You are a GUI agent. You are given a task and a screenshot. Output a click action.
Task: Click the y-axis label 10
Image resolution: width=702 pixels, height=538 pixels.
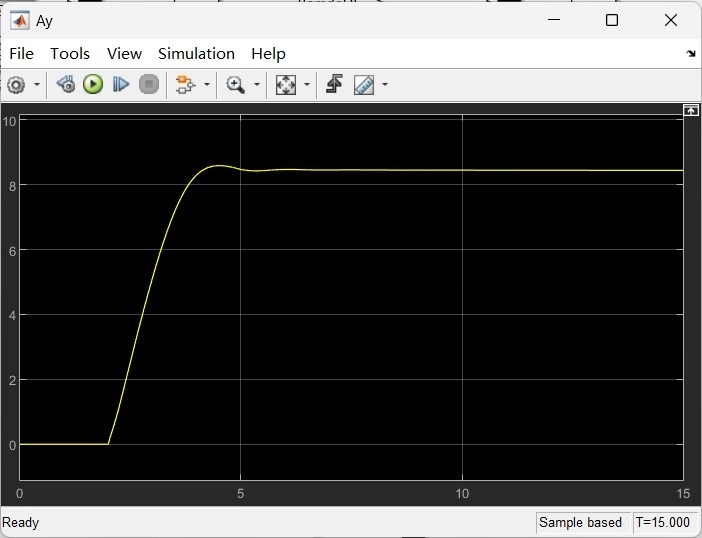click(x=9, y=121)
